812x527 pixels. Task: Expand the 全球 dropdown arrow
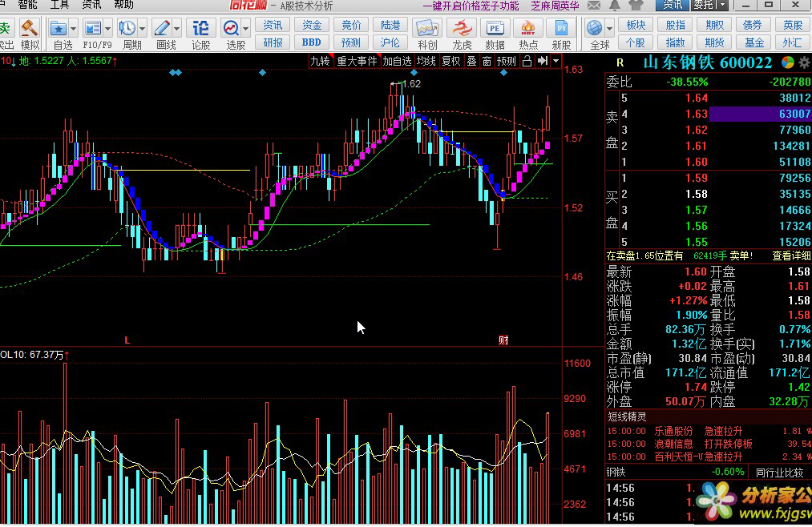coord(609,29)
